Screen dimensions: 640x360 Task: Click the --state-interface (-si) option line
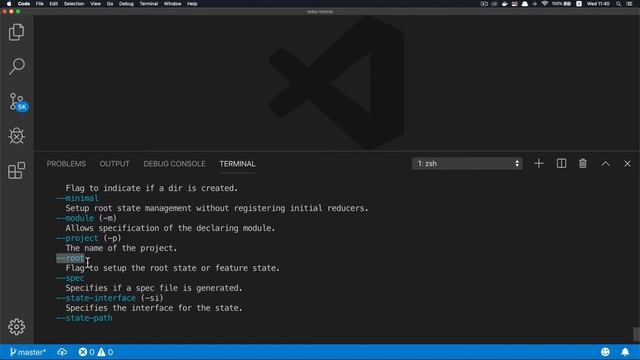(110, 298)
